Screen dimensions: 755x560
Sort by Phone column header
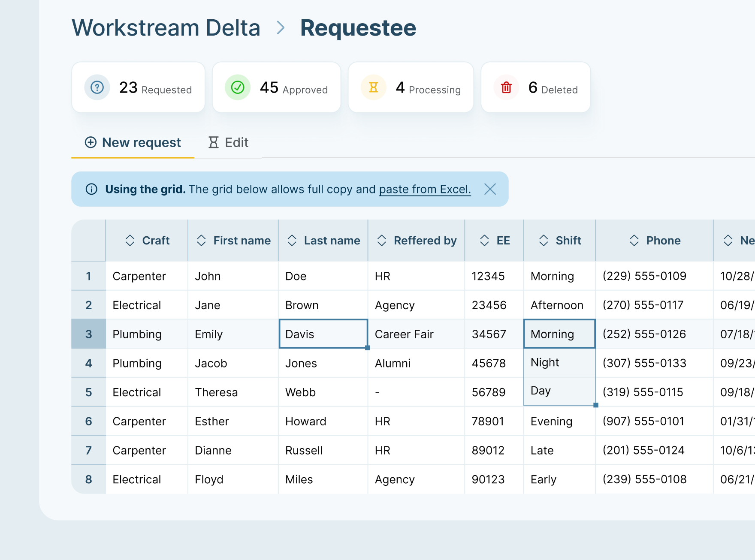[x=634, y=241]
